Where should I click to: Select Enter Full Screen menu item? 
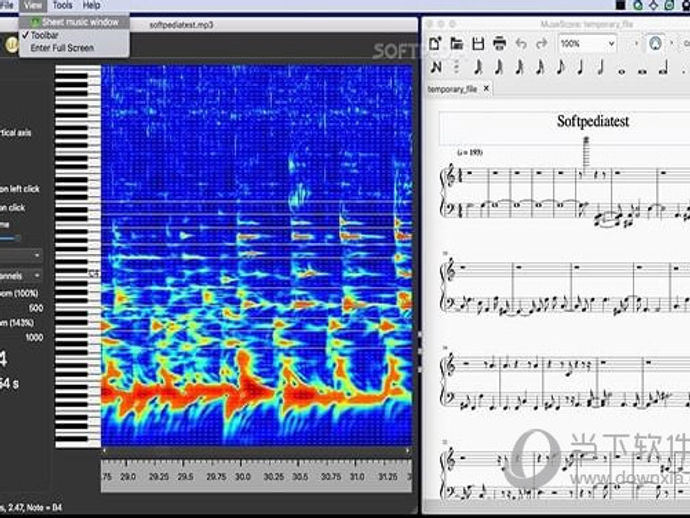coord(74,48)
